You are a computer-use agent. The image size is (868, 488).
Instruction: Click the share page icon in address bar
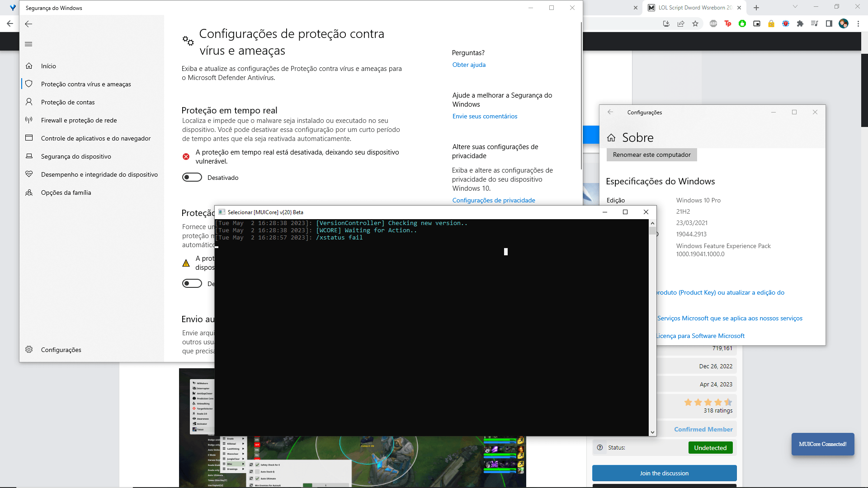(x=680, y=23)
